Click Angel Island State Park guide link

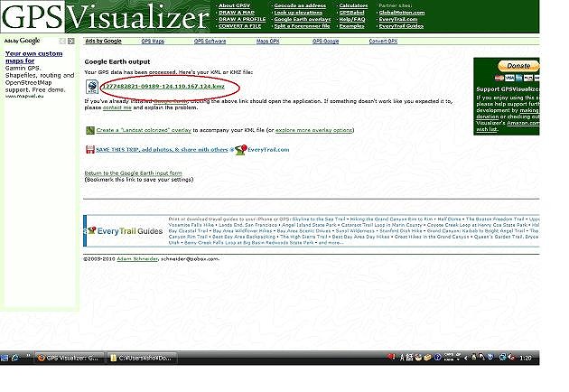point(309,225)
